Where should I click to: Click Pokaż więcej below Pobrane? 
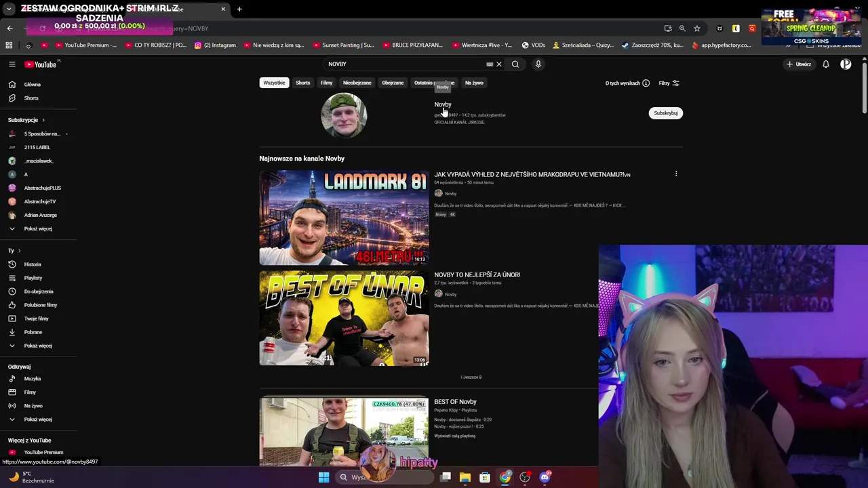coord(38,346)
